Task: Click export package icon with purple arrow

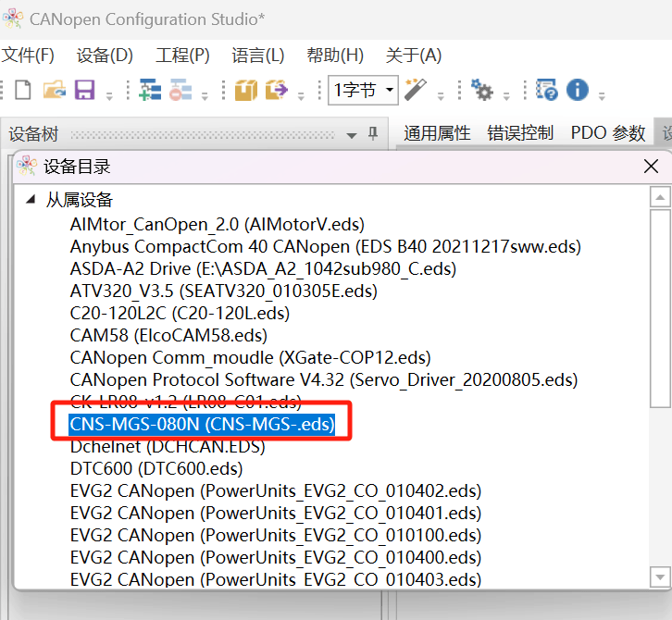Action: [x=277, y=90]
